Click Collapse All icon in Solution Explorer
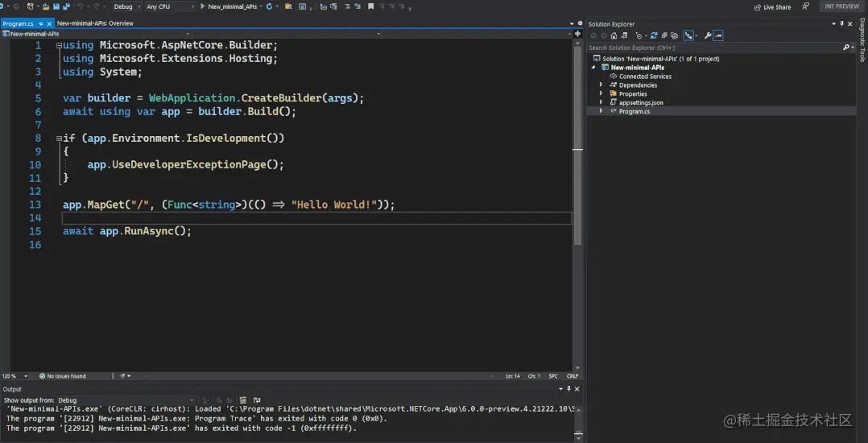Image resolution: width=868 pixels, height=443 pixels. coord(664,35)
